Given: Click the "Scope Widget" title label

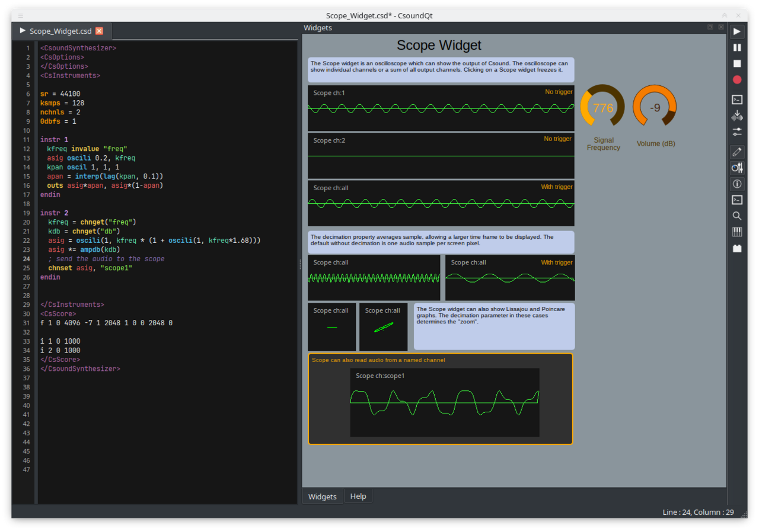Looking at the screenshot, I should tap(439, 45).
